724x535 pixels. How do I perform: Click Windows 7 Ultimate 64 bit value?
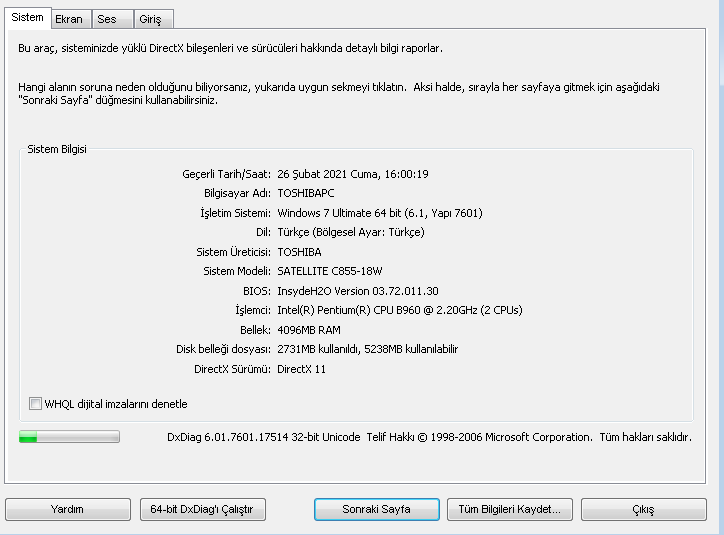click(x=380, y=213)
